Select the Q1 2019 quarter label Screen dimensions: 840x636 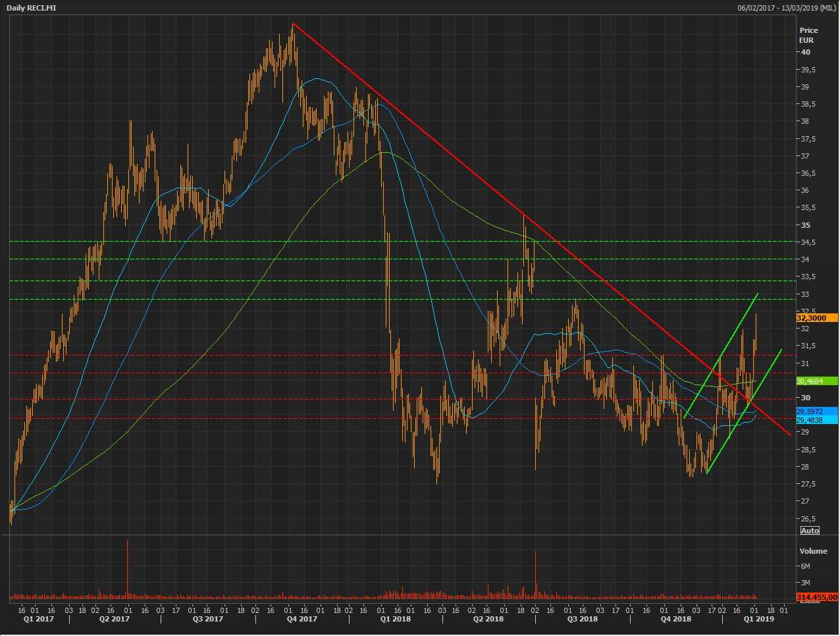click(x=758, y=619)
